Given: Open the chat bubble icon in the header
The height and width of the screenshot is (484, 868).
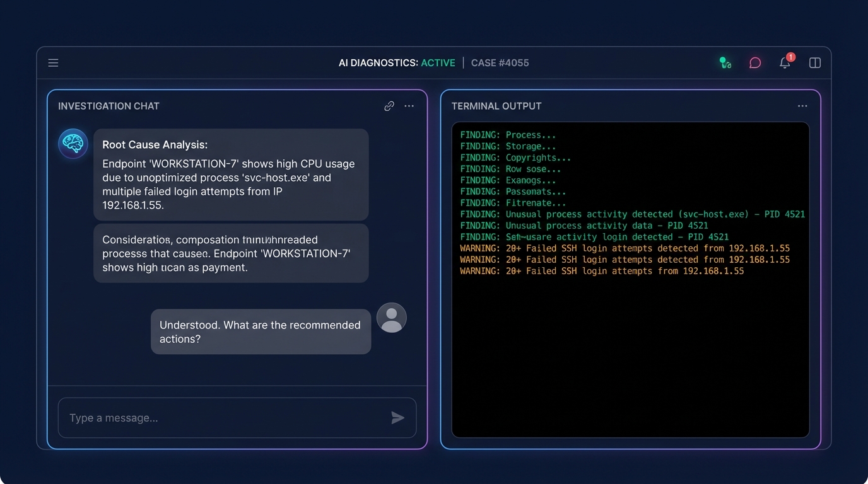Looking at the screenshot, I should tap(754, 62).
